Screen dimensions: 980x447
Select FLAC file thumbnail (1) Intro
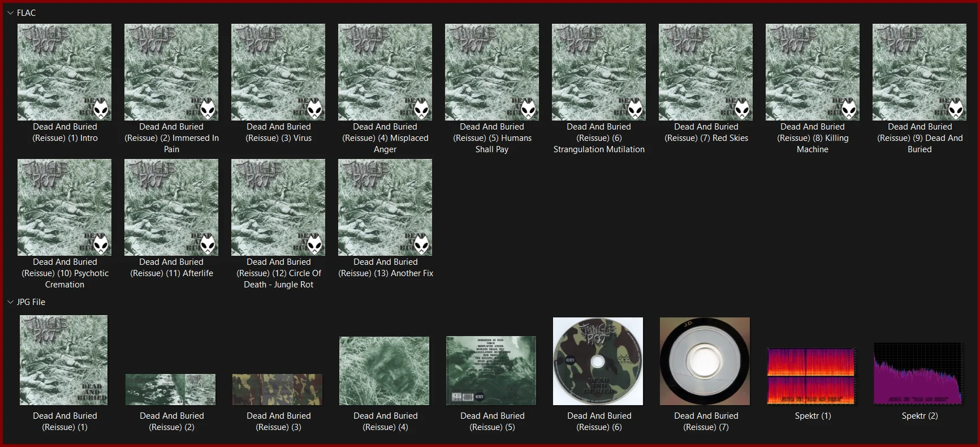click(x=64, y=72)
